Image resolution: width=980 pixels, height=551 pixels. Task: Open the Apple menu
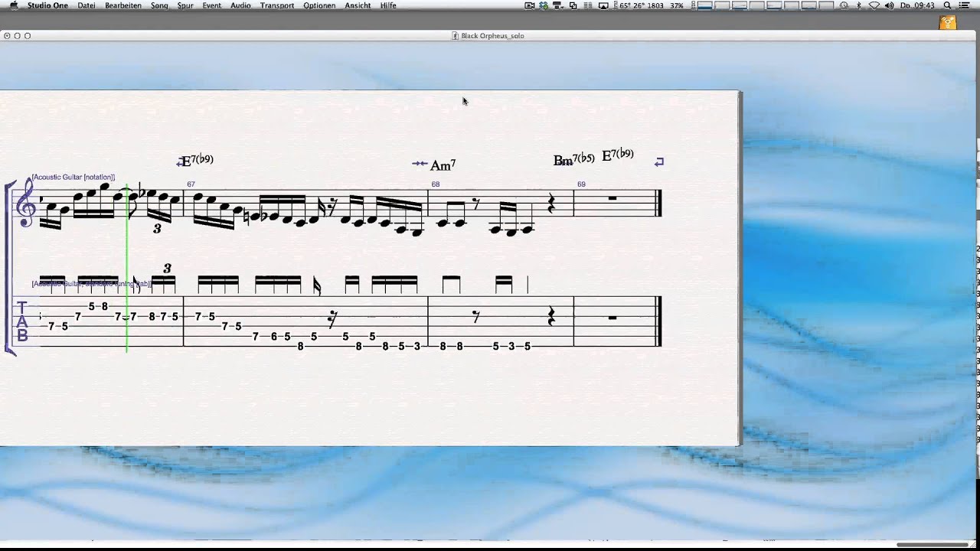click(12, 5)
